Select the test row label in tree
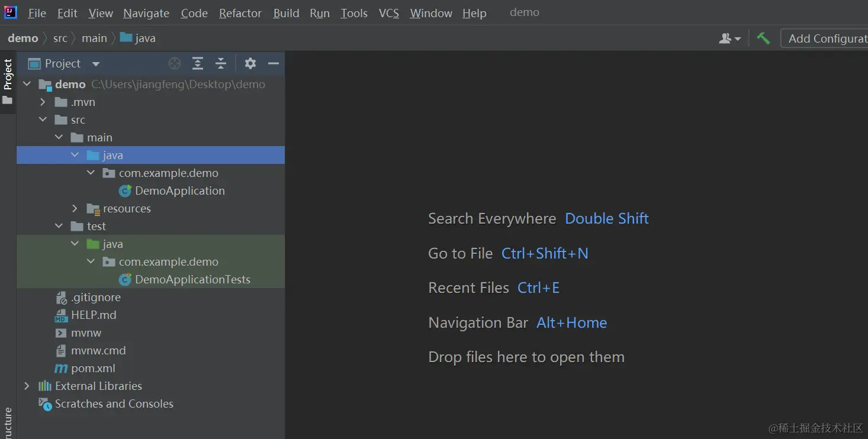Viewport: 868px width, 439px height. 97,227
